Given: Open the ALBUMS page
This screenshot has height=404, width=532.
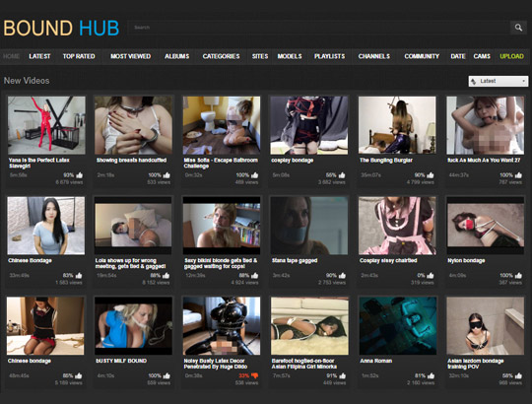Looking at the screenshot, I should (177, 56).
